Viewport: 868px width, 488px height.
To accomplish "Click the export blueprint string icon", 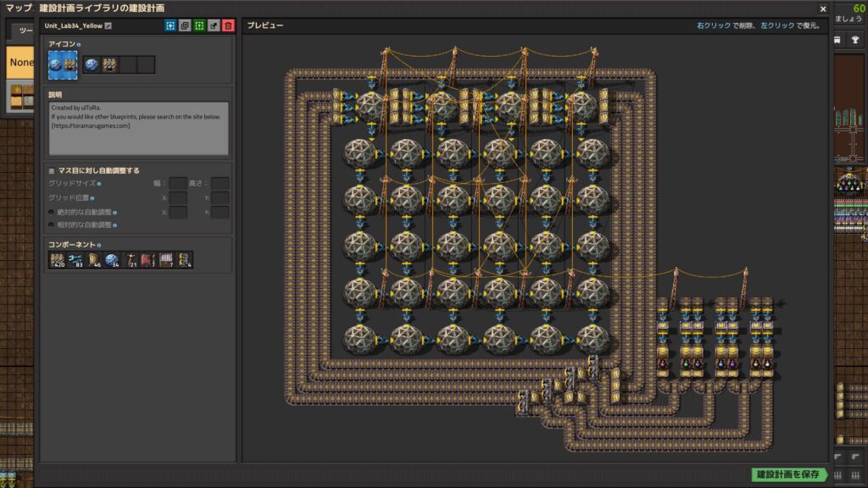I will (x=214, y=25).
